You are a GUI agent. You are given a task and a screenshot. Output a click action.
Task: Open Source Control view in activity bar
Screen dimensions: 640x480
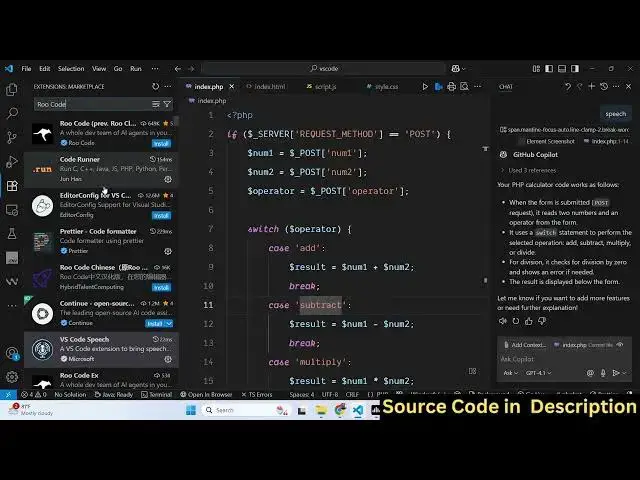point(12,138)
